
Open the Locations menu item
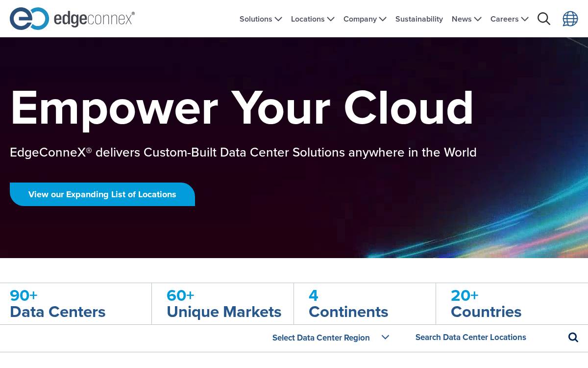[x=308, y=19]
